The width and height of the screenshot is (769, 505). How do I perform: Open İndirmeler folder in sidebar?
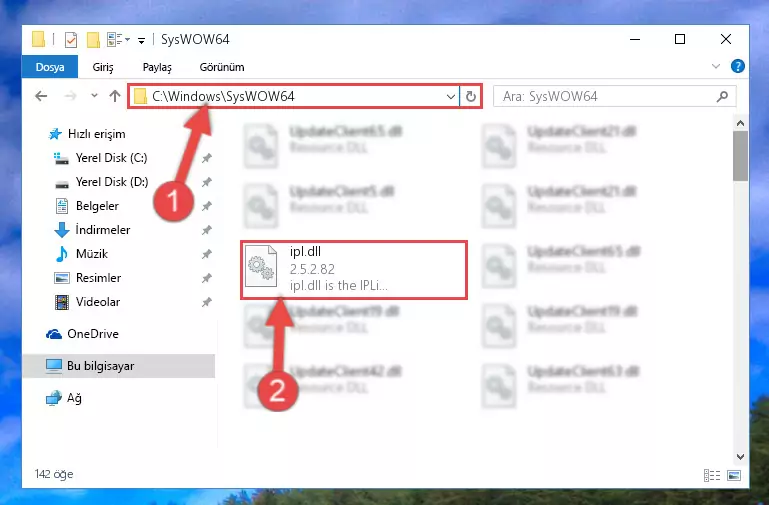point(92,230)
